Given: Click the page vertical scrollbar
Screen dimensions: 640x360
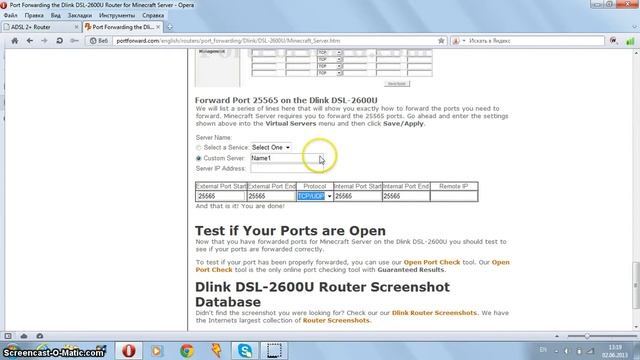Looking at the screenshot, I should (x=636, y=284).
